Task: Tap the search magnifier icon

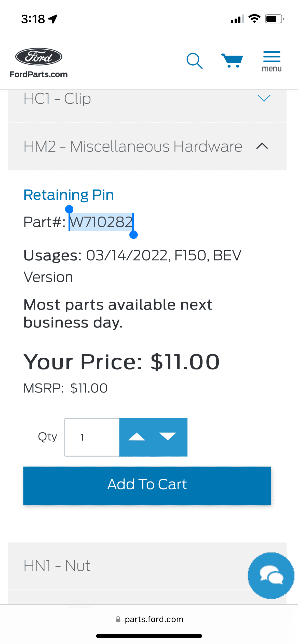Action: pos(194,61)
